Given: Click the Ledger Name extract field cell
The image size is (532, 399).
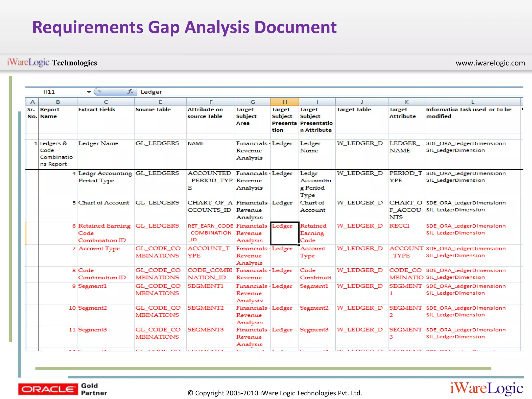Looking at the screenshot, I should 106,154.
